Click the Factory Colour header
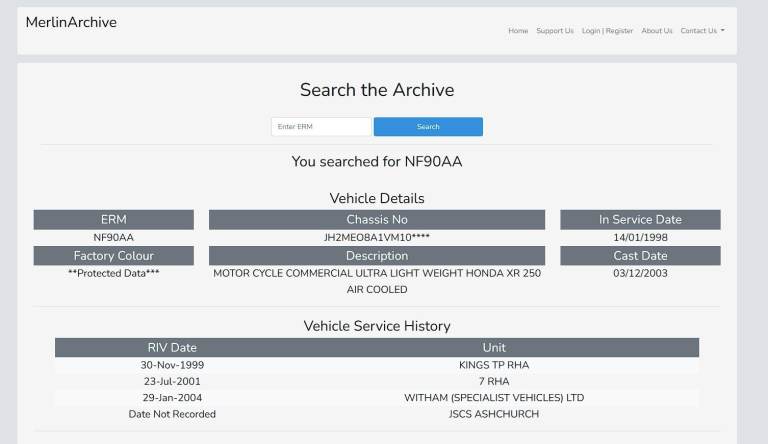Screen dimensions: 768x444 [114, 256]
